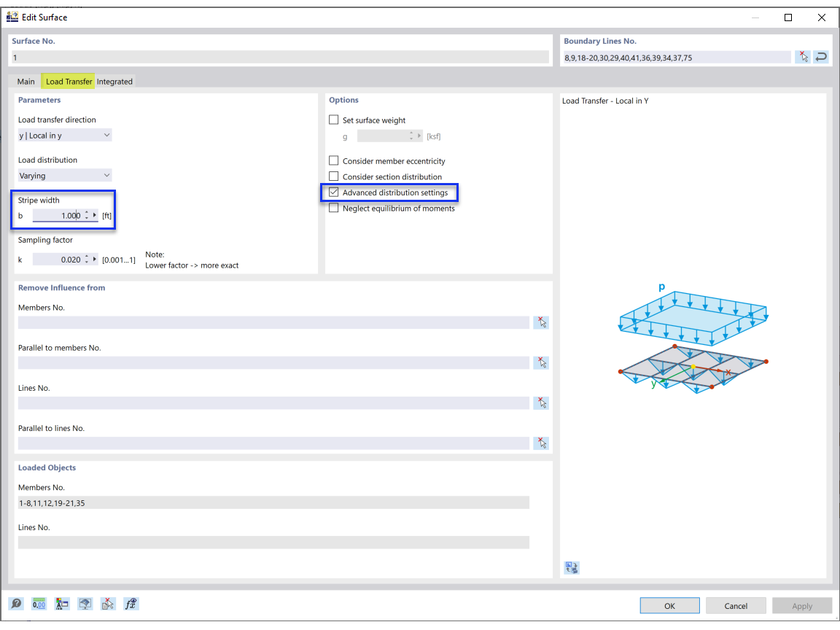Adjust stripe width b with spinner arrows
The width and height of the screenshot is (840, 630).
pyautogui.click(x=87, y=215)
